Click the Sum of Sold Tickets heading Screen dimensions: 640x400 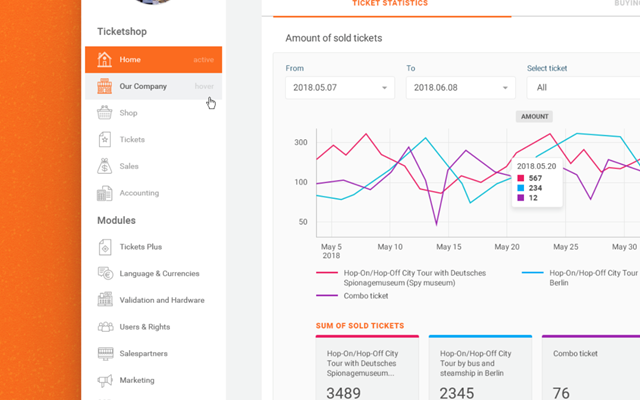pos(360,326)
